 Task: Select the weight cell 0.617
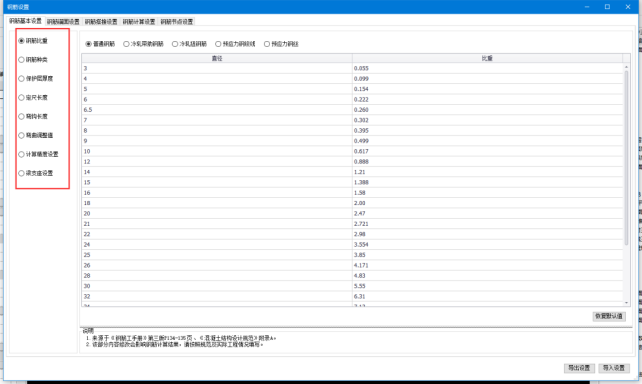click(487, 151)
